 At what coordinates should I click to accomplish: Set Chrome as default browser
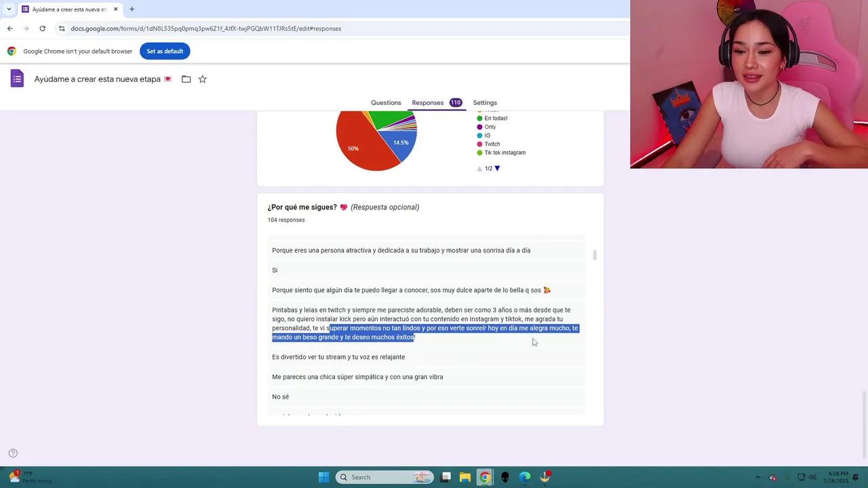[x=165, y=51]
